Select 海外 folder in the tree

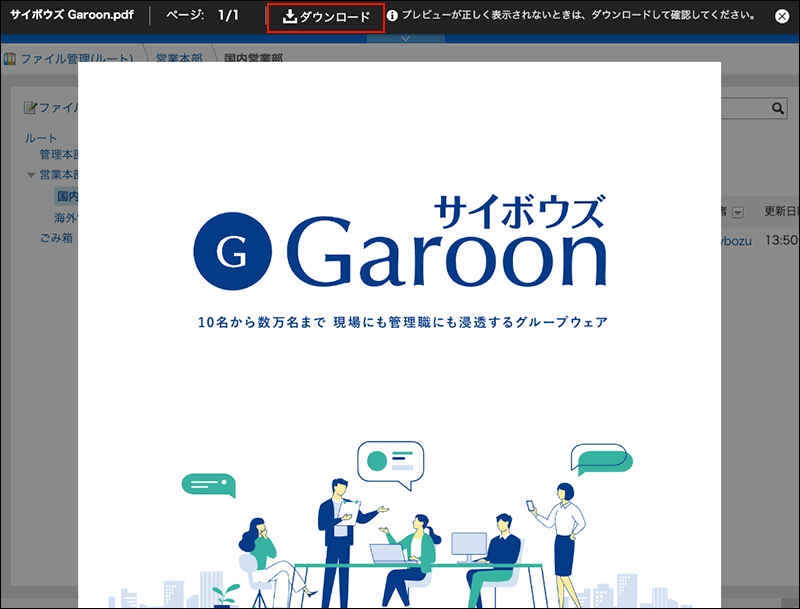[66, 218]
